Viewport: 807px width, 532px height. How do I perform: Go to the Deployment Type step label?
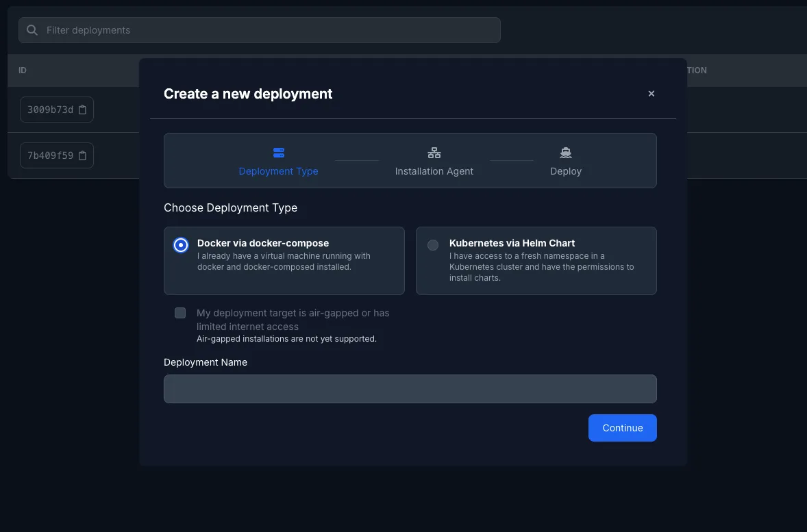coord(278,171)
